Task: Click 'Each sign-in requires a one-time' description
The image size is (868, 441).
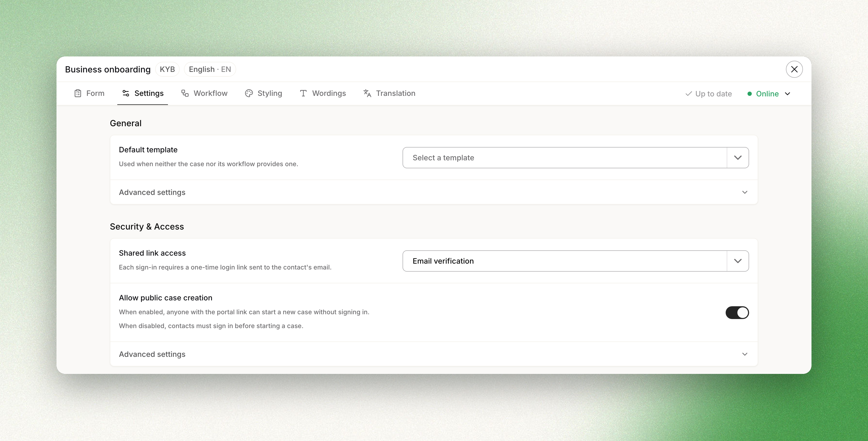Action: [225, 267]
